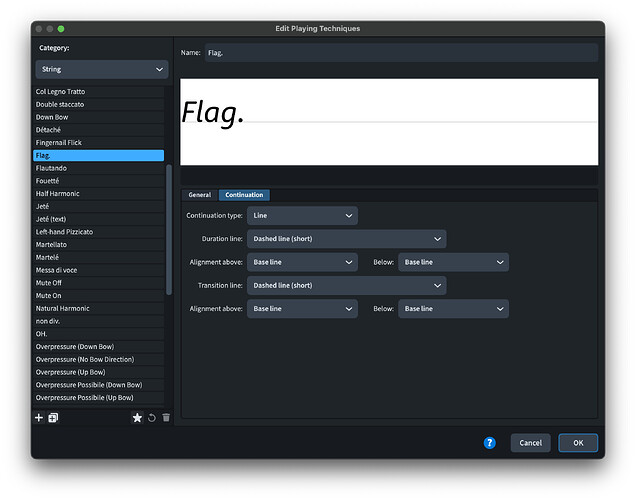Select Overpressure Possibile (Down Bow) technique
The width and height of the screenshot is (636, 500).
pos(99,385)
